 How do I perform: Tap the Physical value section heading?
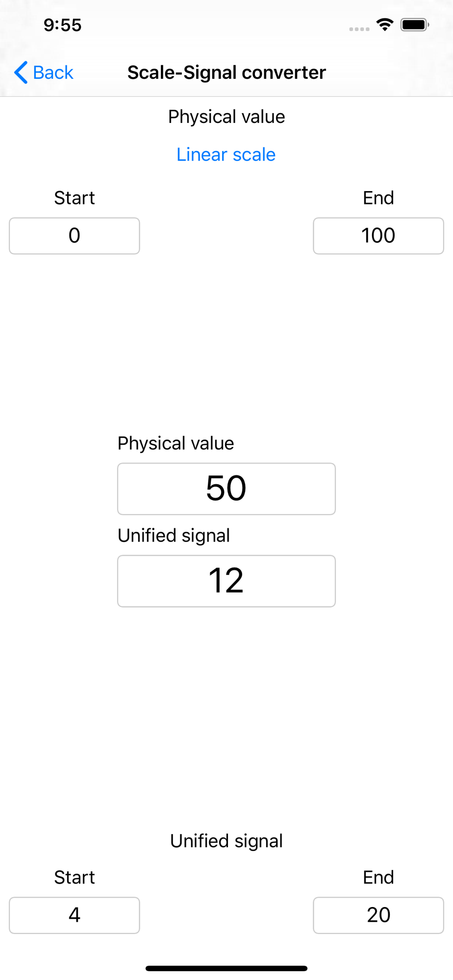click(x=226, y=117)
